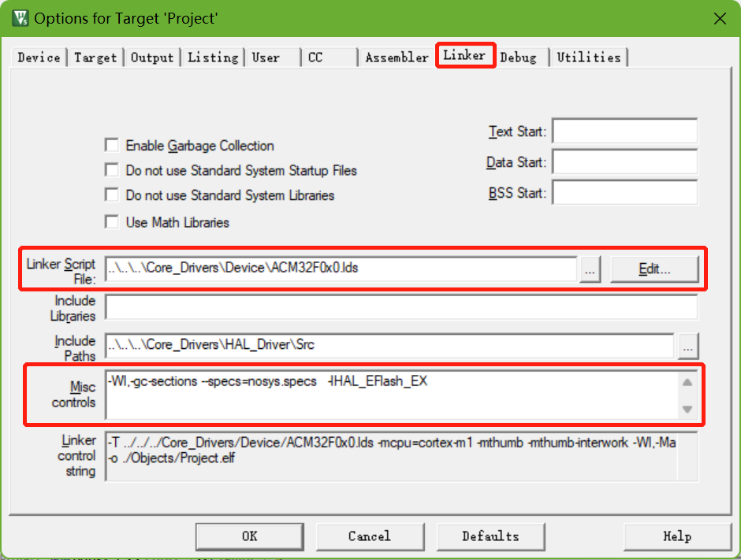
Task: Click the Defaults button
Action: 490,536
